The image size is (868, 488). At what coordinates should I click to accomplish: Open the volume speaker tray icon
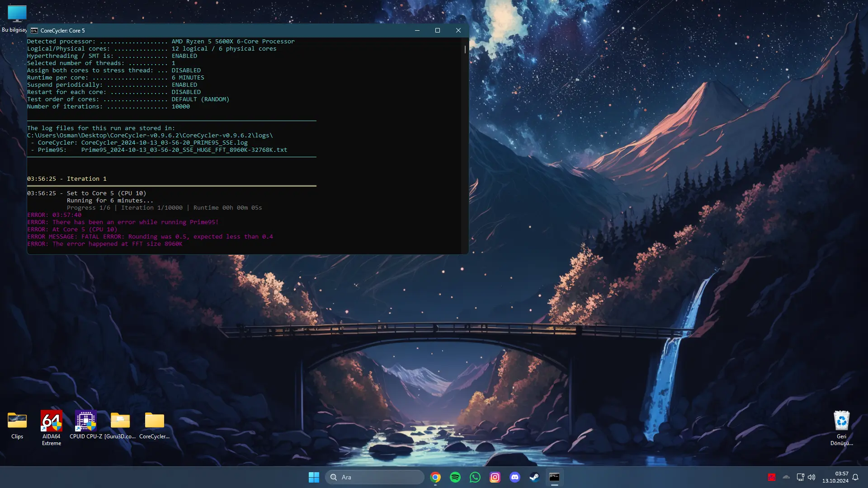click(811, 477)
